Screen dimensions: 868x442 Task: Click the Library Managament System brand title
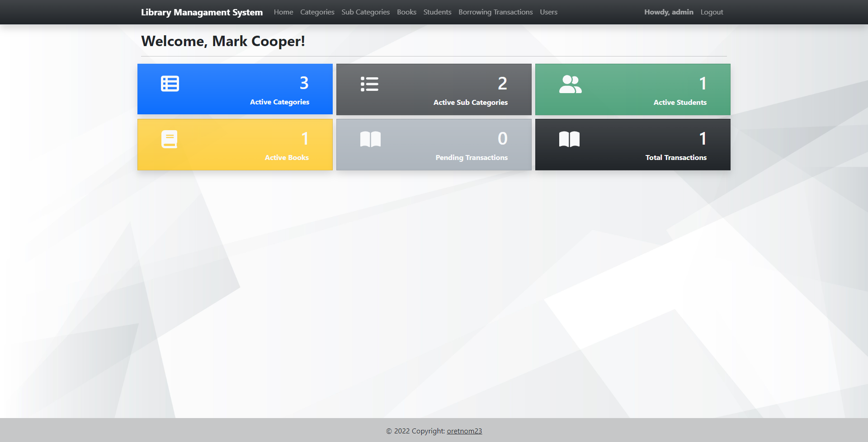click(x=202, y=12)
